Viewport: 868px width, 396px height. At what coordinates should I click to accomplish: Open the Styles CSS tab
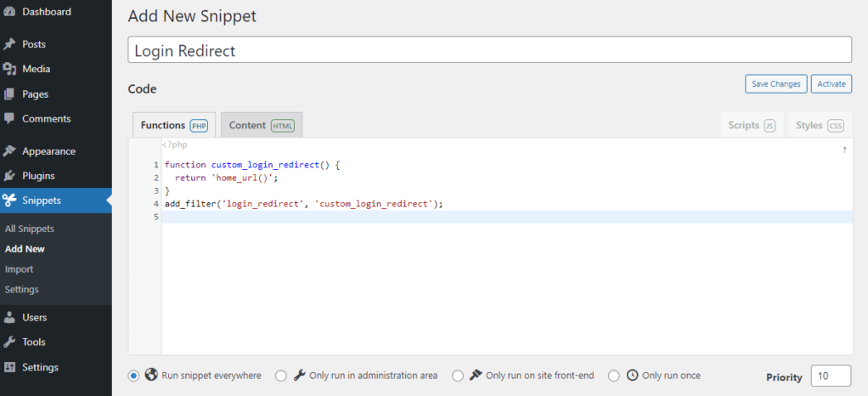pyautogui.click(x=819, y=126)
